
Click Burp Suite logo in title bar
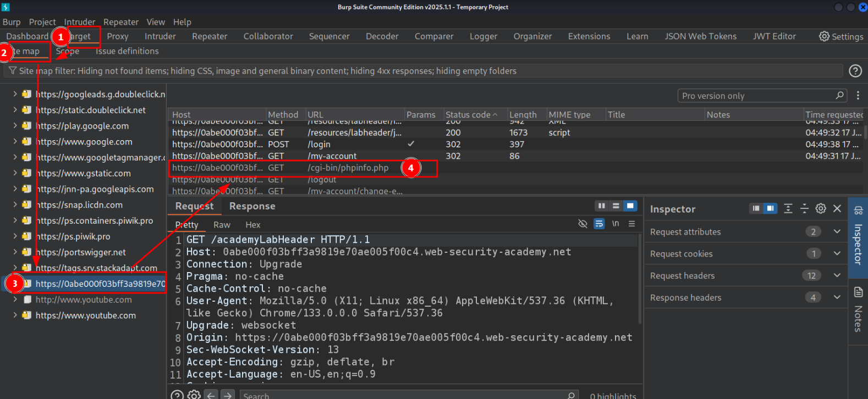tap(6, 7)
